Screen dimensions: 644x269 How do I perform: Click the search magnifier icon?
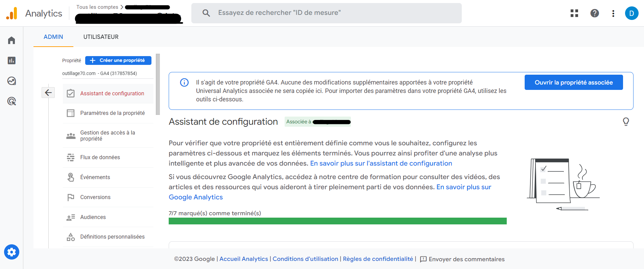pos(206,13)
